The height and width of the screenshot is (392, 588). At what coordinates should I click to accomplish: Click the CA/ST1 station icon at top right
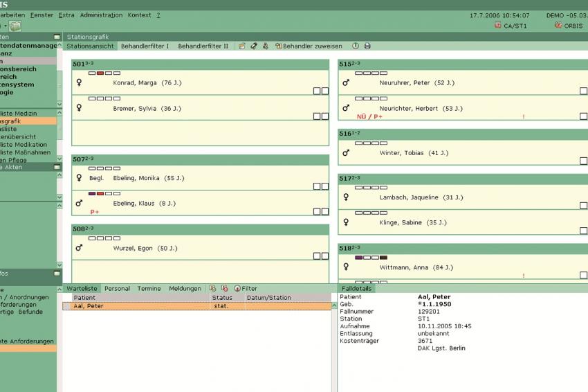[x=498, y=26]
